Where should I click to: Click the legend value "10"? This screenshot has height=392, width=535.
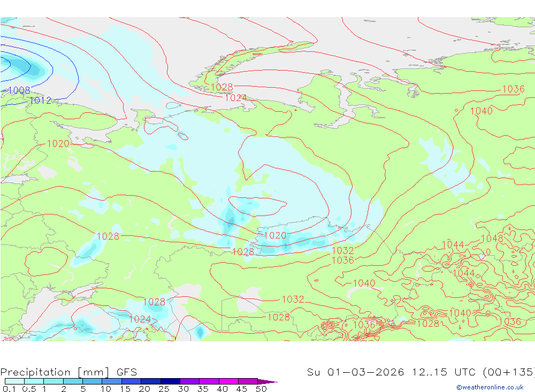[x=106, y=389]
